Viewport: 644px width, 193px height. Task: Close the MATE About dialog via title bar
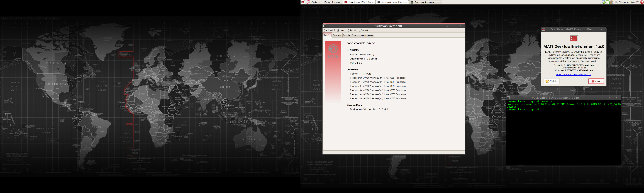pyautogui.click(x=601, y=29)
